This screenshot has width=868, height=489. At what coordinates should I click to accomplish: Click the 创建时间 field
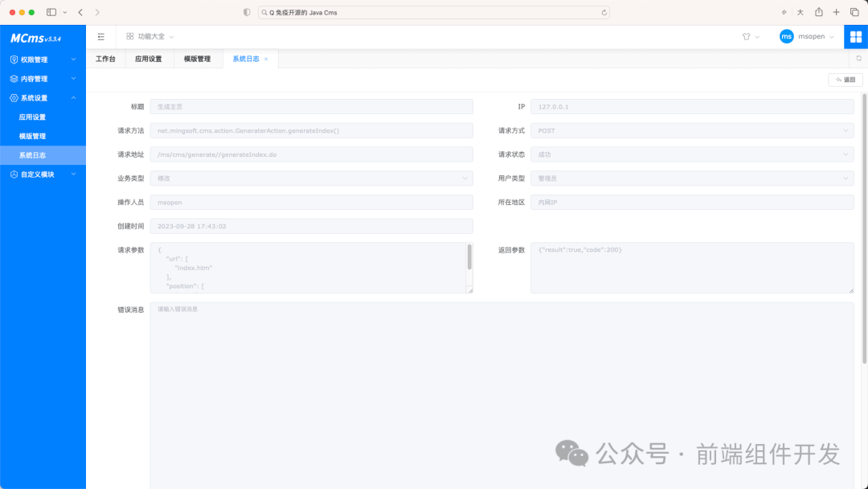tap(311, 226)
